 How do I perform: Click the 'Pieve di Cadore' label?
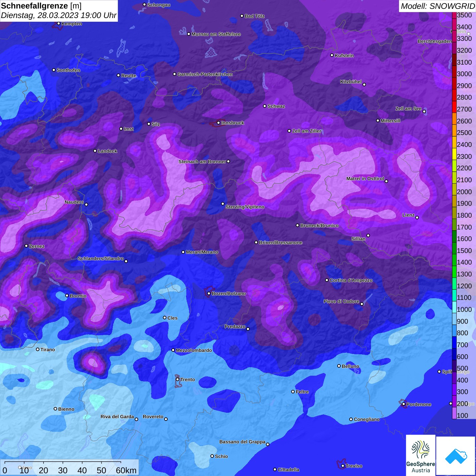(341, 301)
